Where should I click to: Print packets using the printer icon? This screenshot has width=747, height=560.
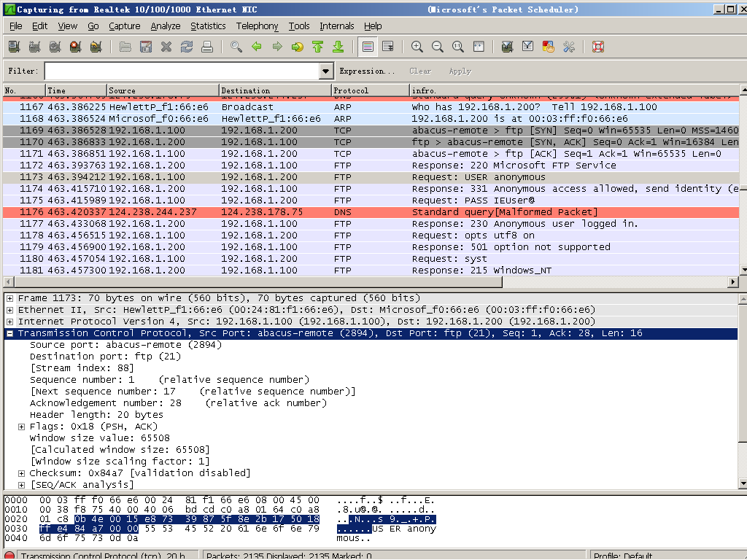[206, 47]
